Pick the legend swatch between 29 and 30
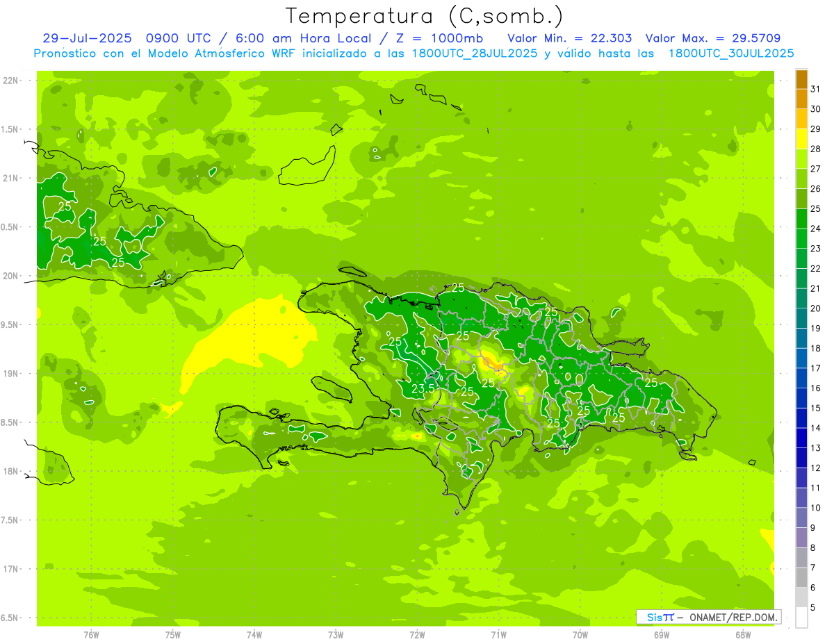 click(801, 119)
